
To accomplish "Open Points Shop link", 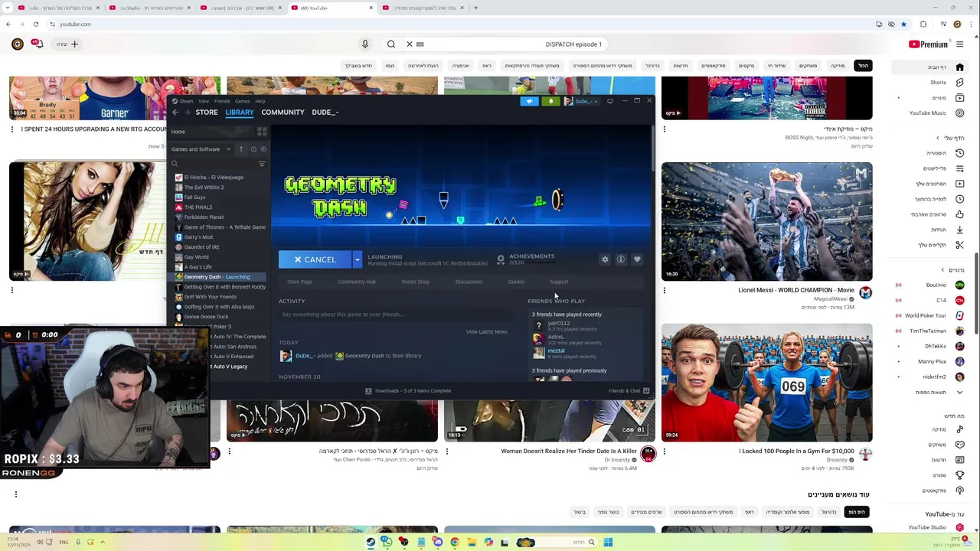I will point(416,282).
